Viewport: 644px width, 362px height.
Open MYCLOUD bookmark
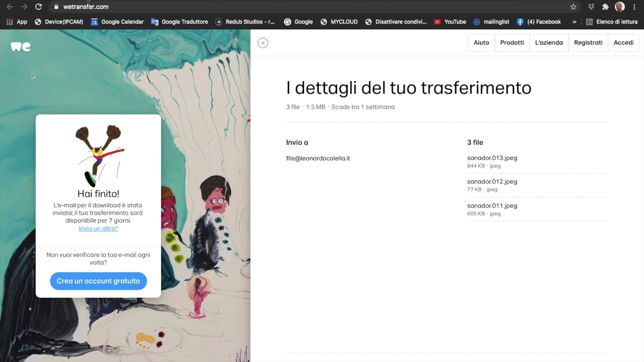click(339, 22)
